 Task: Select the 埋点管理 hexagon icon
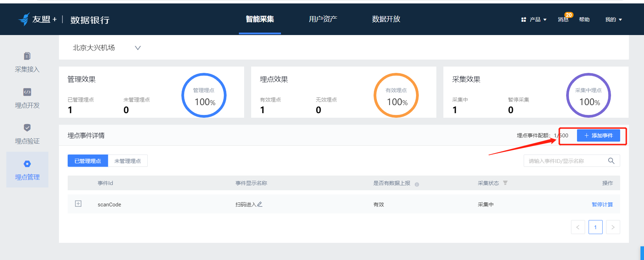click(27, 164)
